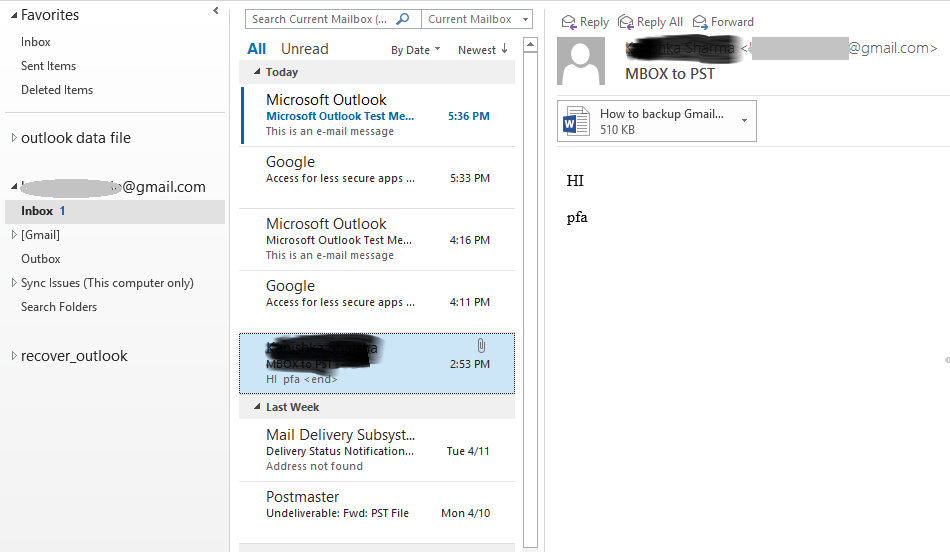Click the message list scrollbar track
The height and width of the screenshot is (552, 950).
(531, 300)
